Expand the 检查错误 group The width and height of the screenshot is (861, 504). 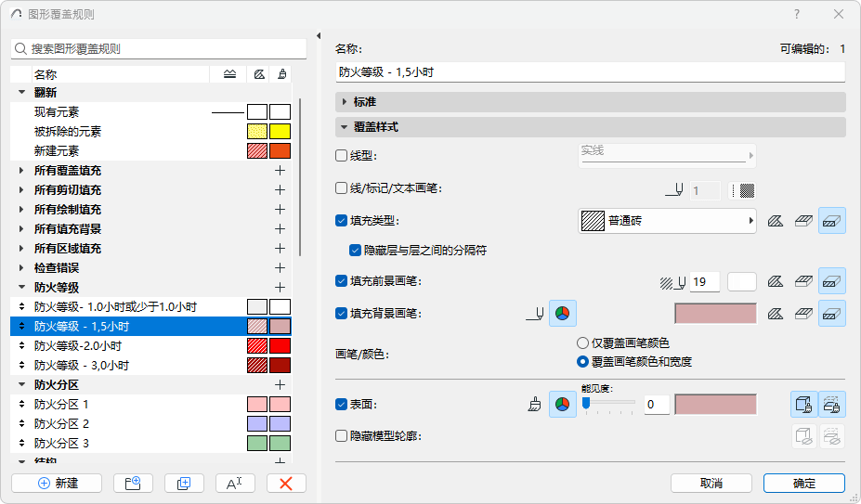point(21,268)
